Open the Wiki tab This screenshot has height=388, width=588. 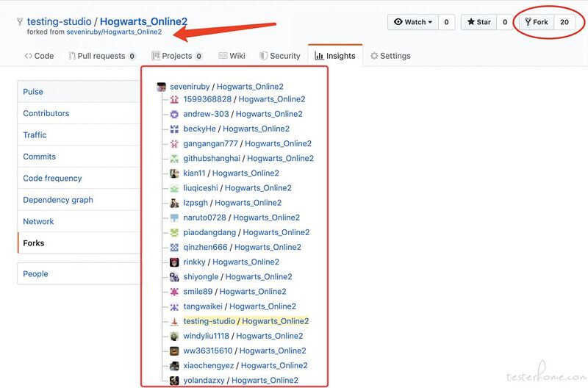232,56
